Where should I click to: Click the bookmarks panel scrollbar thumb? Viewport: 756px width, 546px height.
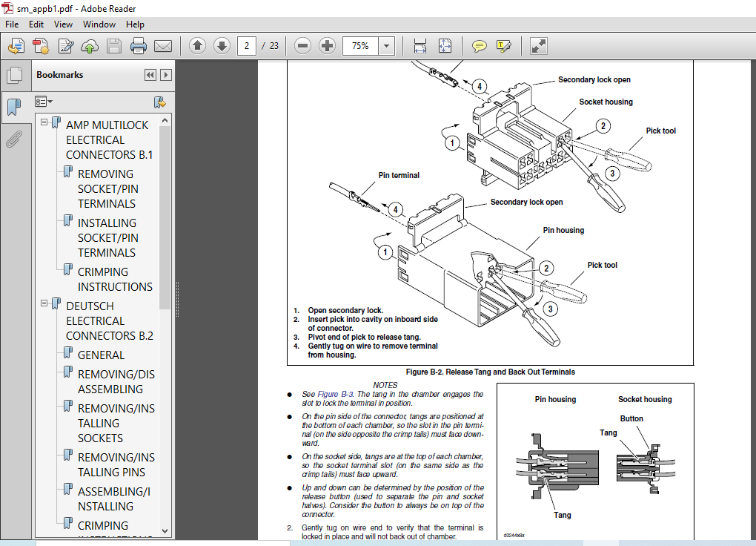click(x=165, y=217)
